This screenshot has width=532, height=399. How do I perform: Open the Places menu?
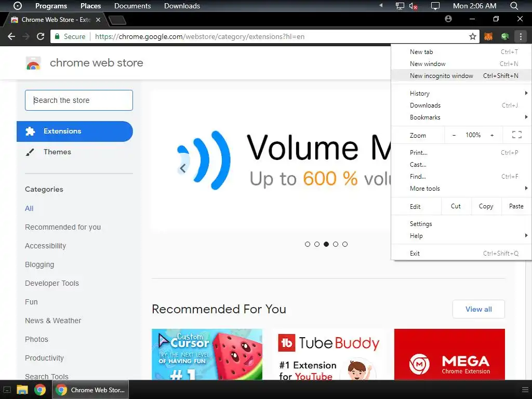click(90, 6)
